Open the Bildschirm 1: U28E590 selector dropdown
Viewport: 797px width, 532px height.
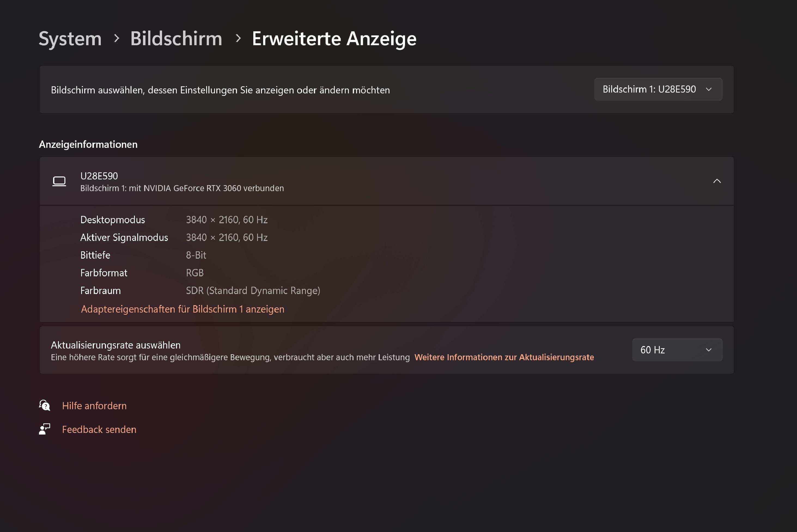tap(658, 89)
